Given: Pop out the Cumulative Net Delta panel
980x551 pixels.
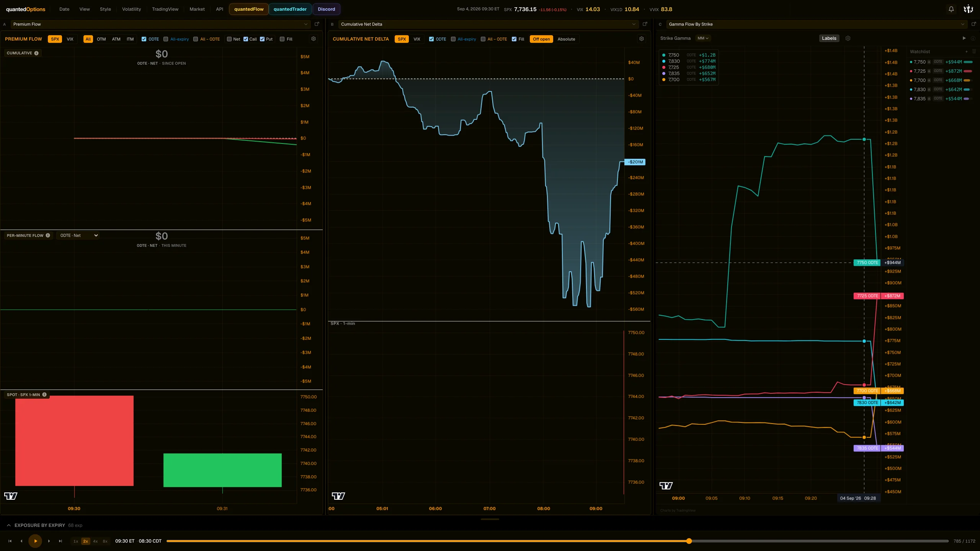Looking at the screenshot, I should pos(645,24).
